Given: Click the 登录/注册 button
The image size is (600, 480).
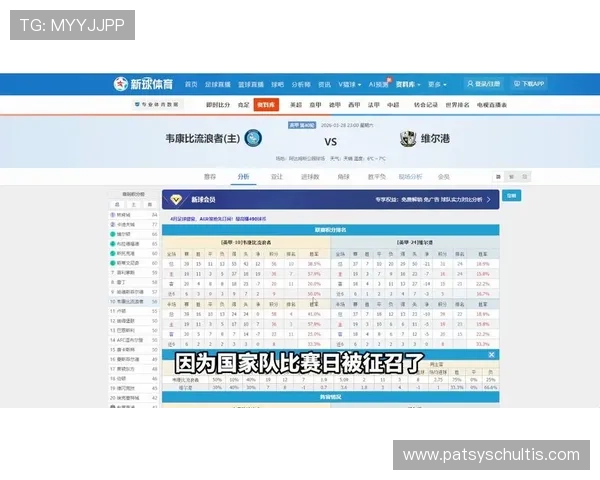Looking at the screenshot, I should click(484, 83).
